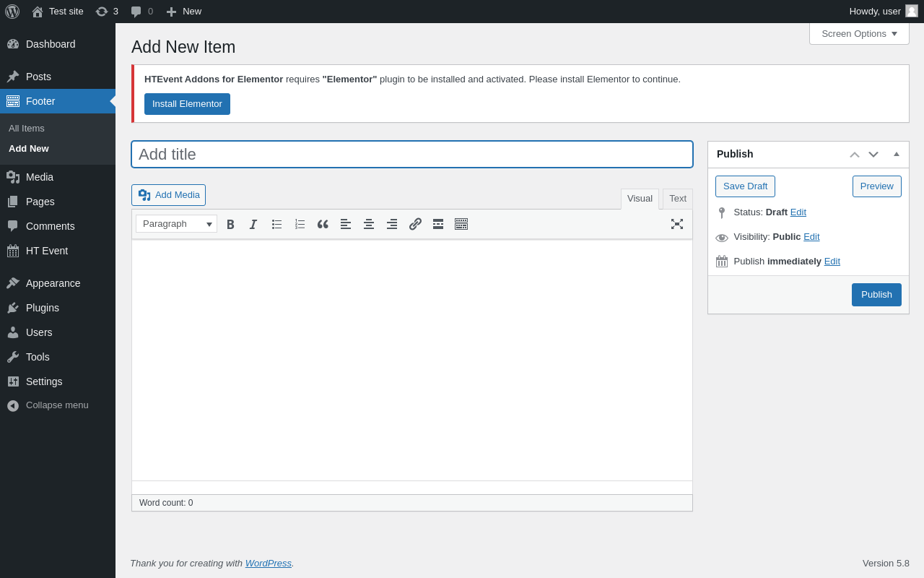Screen dimensions: 924x578
Task: Toggle the editor toolbar kitchen sink
Action: (x=461, y=224)
